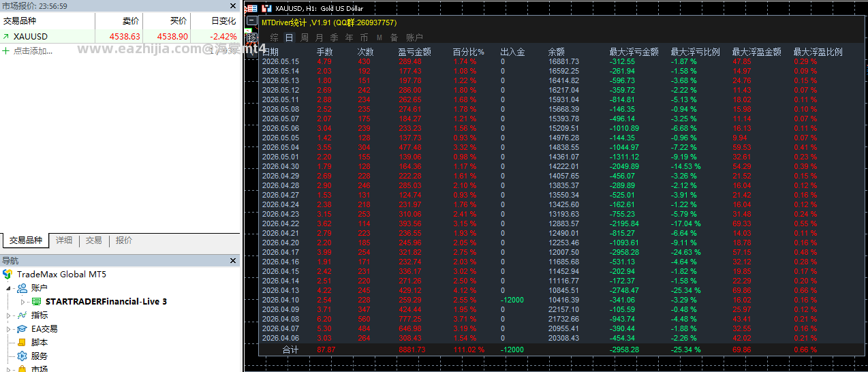
Task: Click the minimize box on the MTDriver panel
Action: (251, 21)
